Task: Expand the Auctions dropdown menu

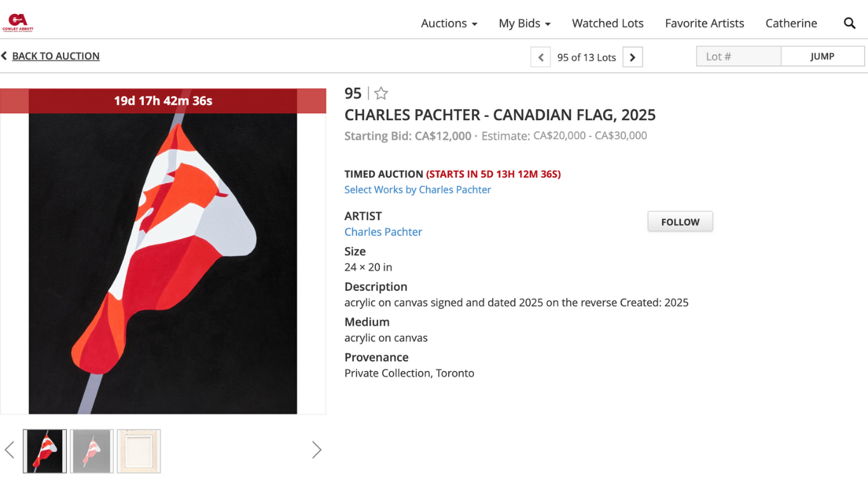Action: (449, 24)
